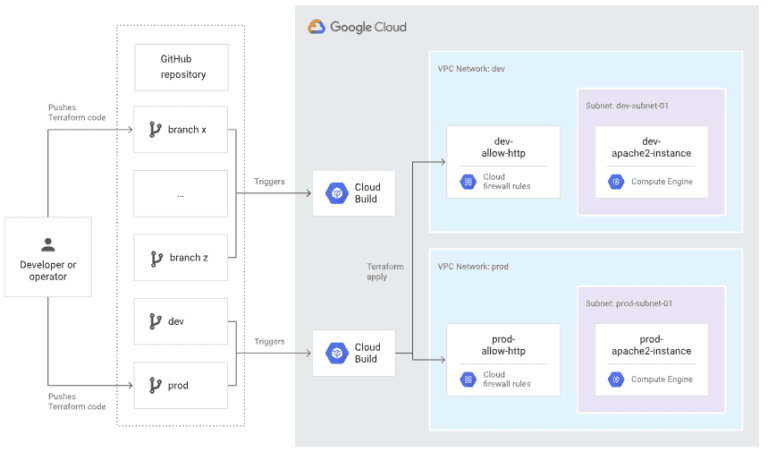This screenshot has width=768, height=452.
Task: Click the 'Google Cloud' wordmark text
Action: tap(368, 27)
